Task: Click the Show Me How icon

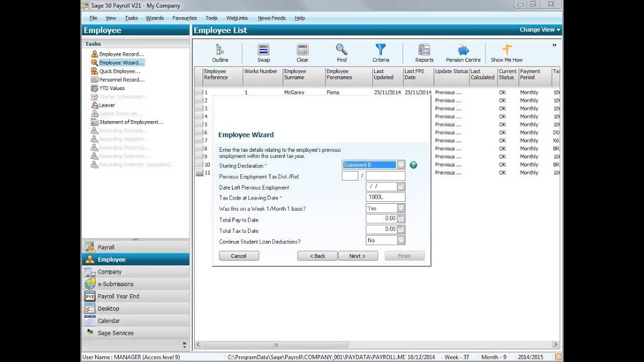Action: [x=507, y=53]
